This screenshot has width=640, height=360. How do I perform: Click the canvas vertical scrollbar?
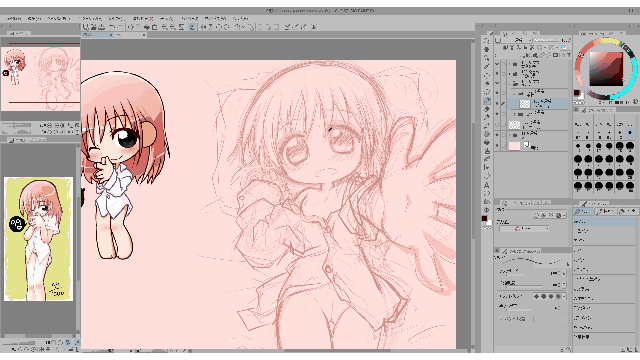tap(473, 180)
